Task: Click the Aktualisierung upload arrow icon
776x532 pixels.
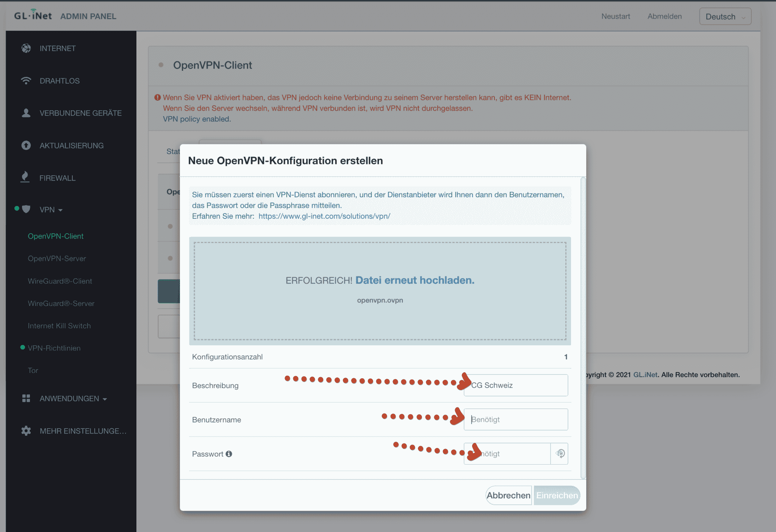Action: tap(26, 145)
